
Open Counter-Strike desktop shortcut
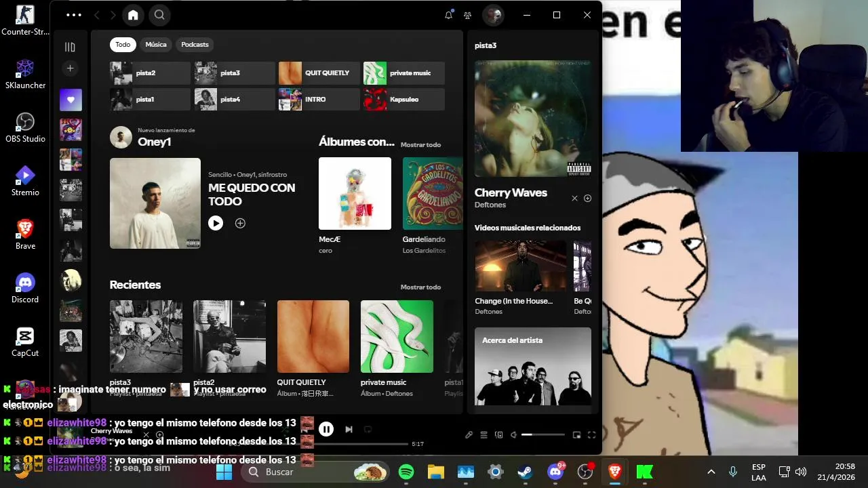tap(25, 20)
